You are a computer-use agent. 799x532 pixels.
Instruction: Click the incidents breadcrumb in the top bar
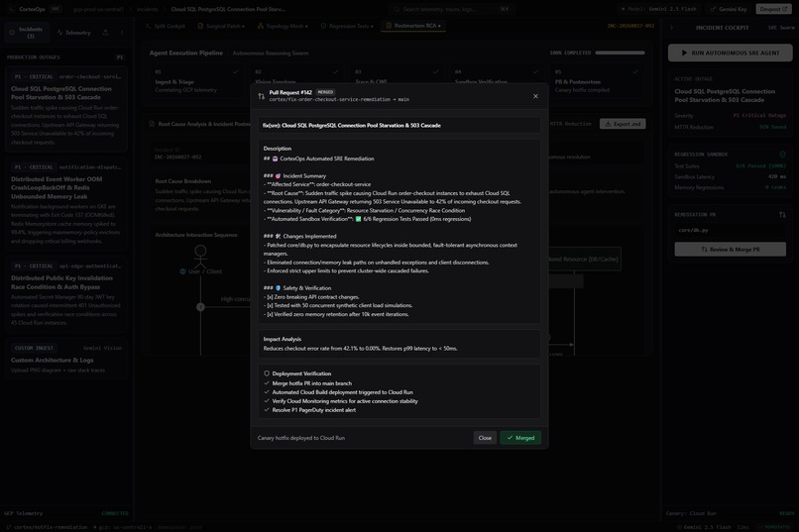click(147, 9)
